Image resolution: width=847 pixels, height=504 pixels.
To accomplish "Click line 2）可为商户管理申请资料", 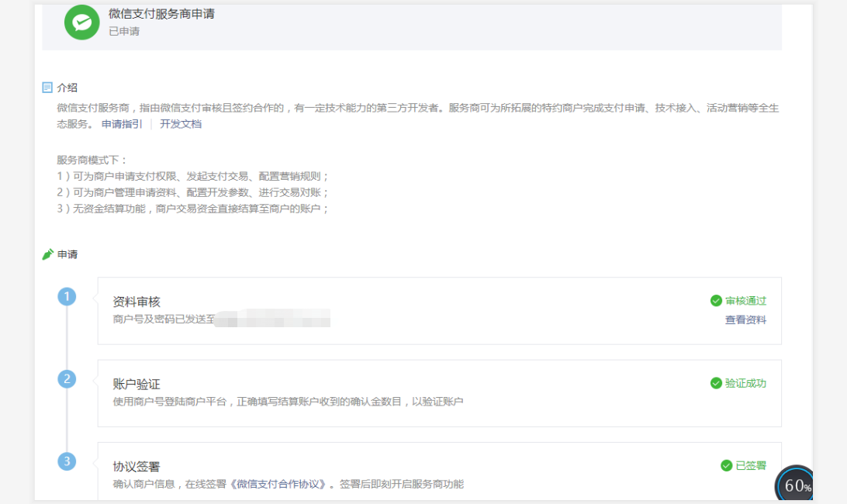I will (x=193, y=192).
